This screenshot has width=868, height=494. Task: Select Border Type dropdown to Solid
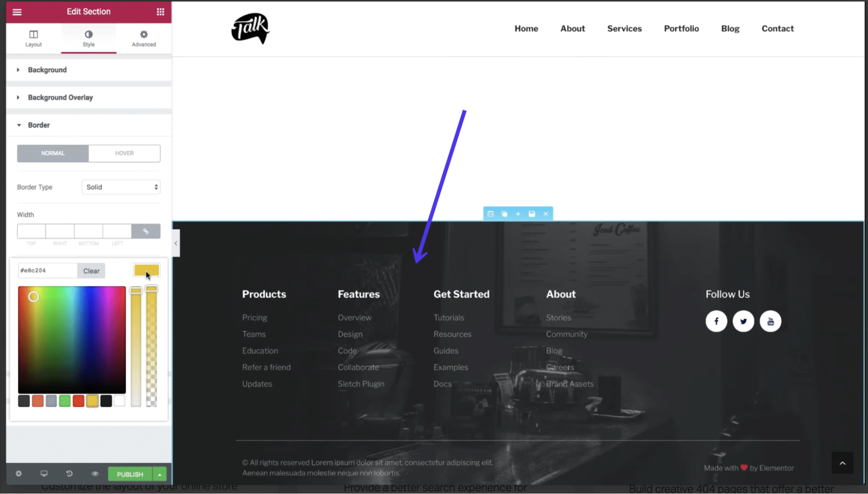tap(120, 187)
